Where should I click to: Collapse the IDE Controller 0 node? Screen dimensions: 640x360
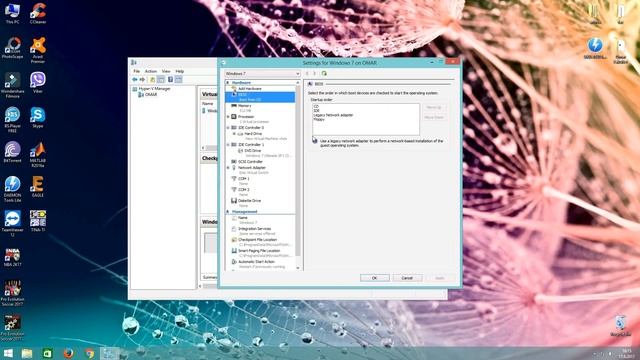[228, 128]
